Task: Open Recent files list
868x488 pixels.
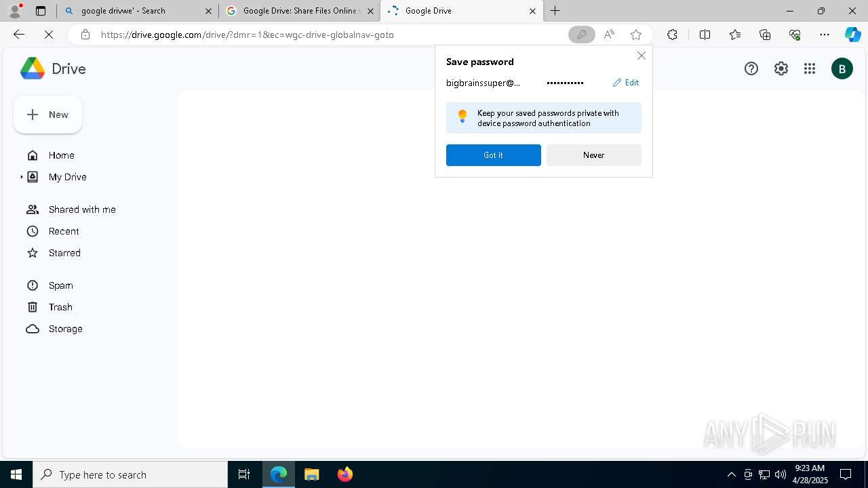Action: pyautogui.click(x=64, y=231)
